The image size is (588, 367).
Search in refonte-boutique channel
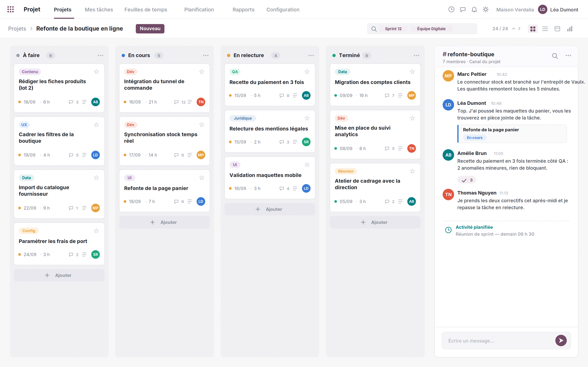click(x=555, y=56)
